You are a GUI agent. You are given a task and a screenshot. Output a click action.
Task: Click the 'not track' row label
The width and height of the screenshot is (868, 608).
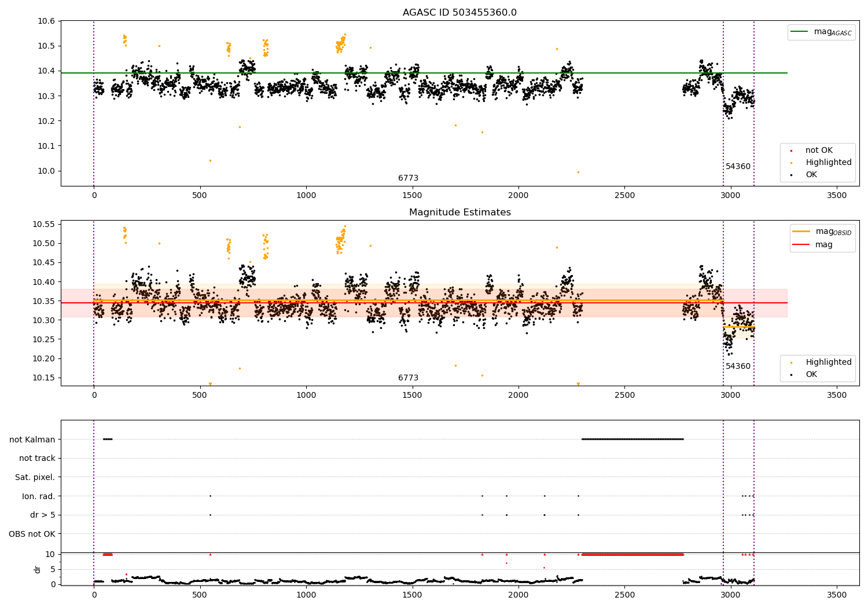click(37, 459)
